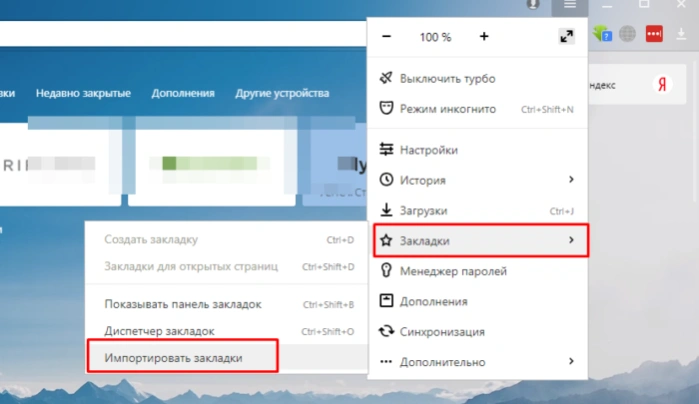Click the Ctrl+J shortcut label
Image resolution: width=699 pixels, height=404 pixels.
click(562, 211)
